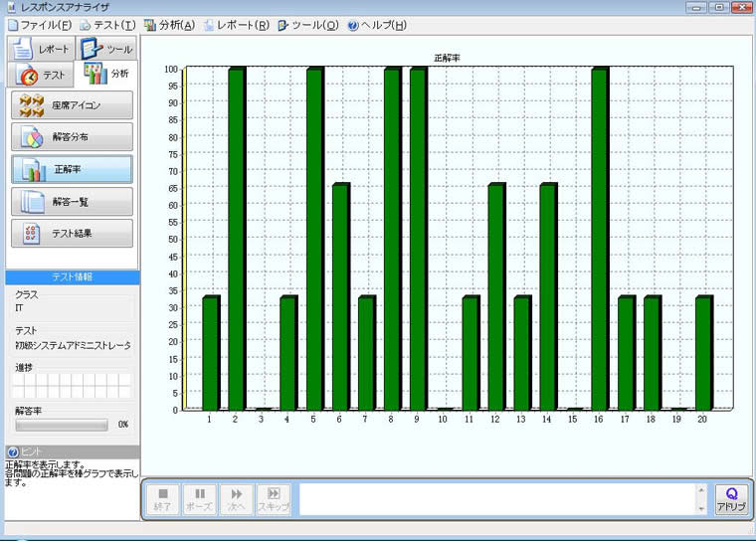Click the document stack icon on 解答一覧

32,202
